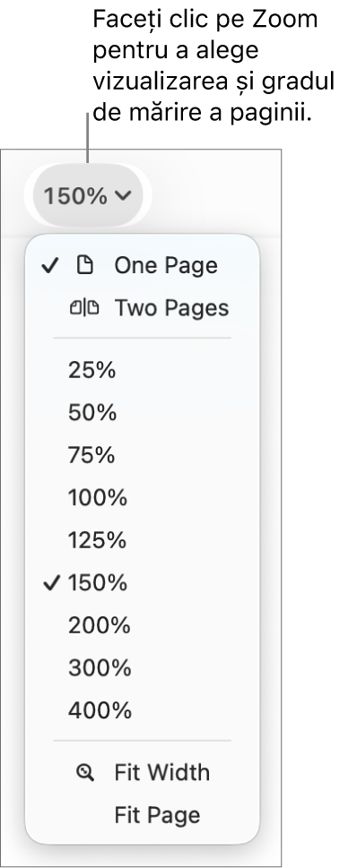The width and height of the screenshot is (357, 868).
Task: Click the checkmark beside One Page
Action: tap(50, 266)
